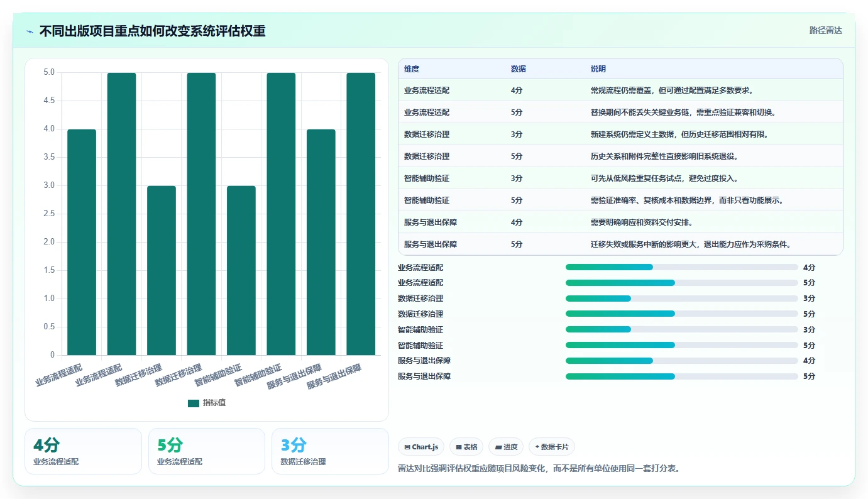Image resolution: width=868 pixels, height=499 pixels.
Task: Click the 业务流程适配 progress bar scoring 5分
Action: point(682,283)
